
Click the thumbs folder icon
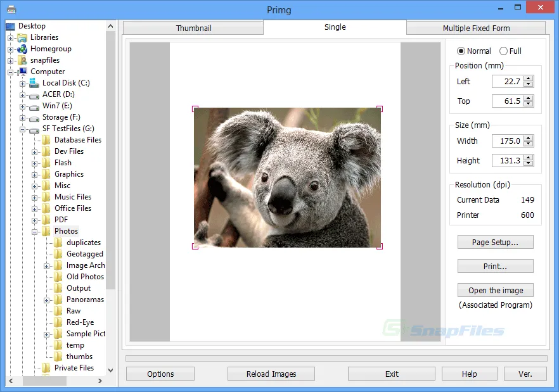coord(58,357)
